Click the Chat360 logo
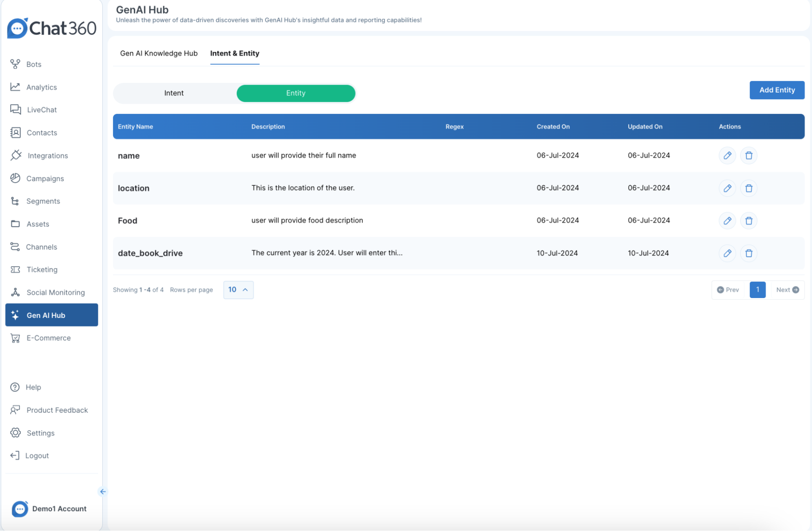This screenshot has width=812, height=531. 52,28
